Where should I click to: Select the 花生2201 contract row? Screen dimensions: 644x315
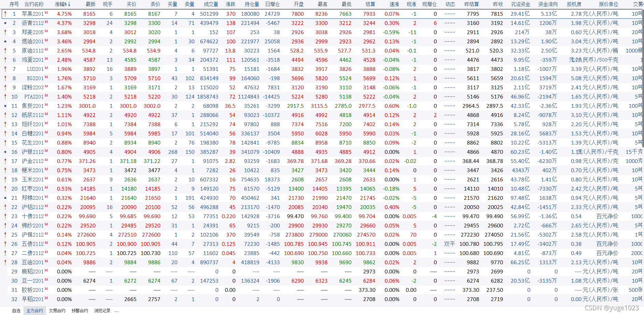point(322,142)
